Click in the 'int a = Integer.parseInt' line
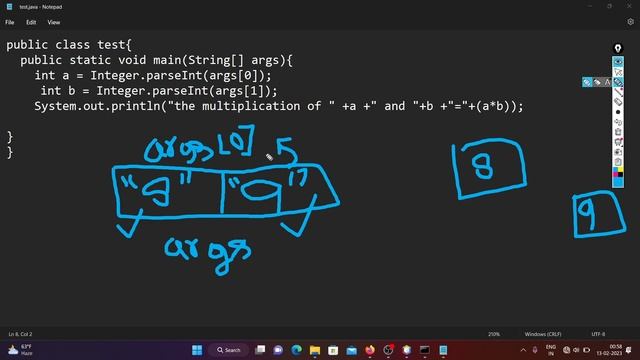 153,76
